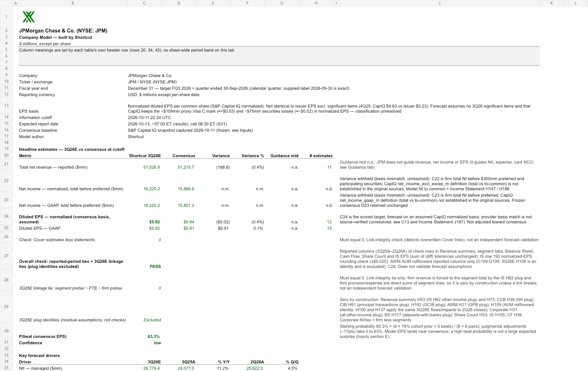This screenshot has width=588, height=371.
Task: Select the 'Shortcut 3Q26E' column header cell
Action: pos(145,156)
